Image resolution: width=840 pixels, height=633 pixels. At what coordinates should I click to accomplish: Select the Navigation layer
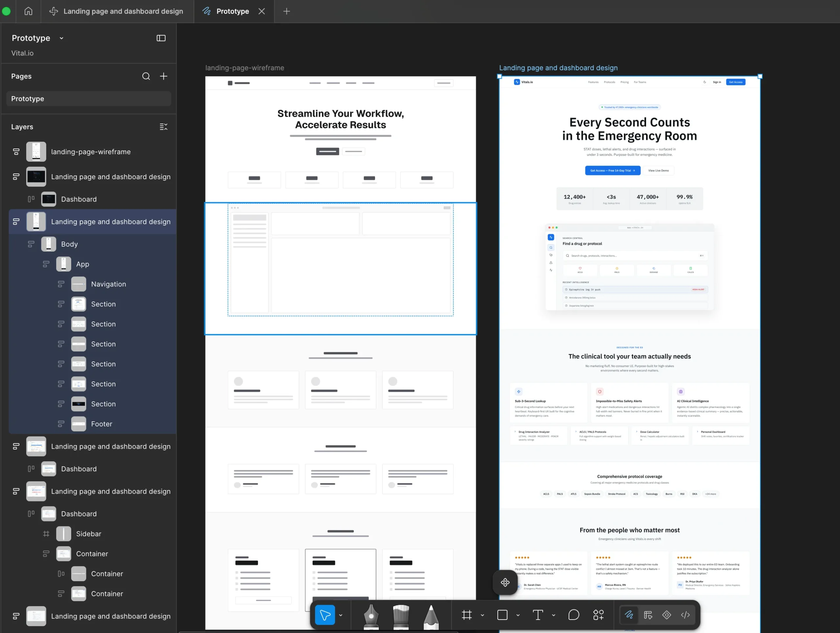point(109,284)
